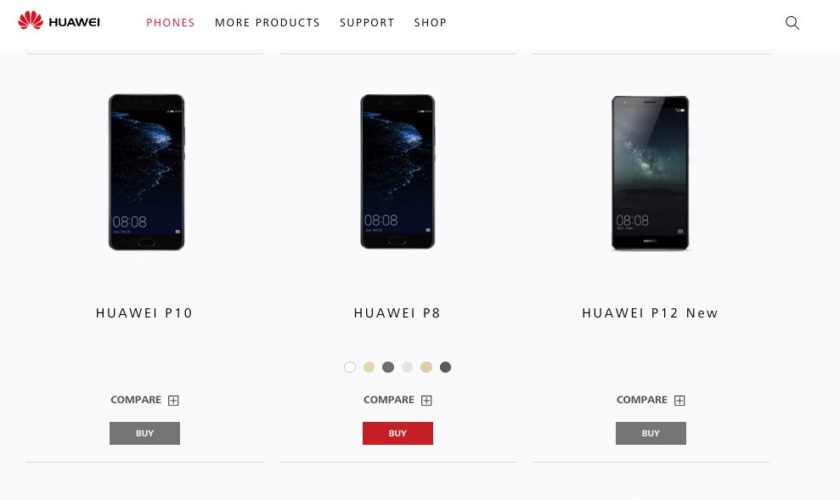Open the Shop menu item
This screenshot has height=500, width=840.
click(x=430, y=23)
